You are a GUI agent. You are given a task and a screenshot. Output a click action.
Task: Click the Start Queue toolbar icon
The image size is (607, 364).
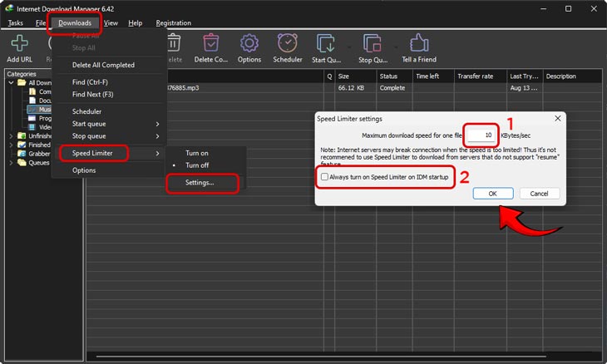326,44
